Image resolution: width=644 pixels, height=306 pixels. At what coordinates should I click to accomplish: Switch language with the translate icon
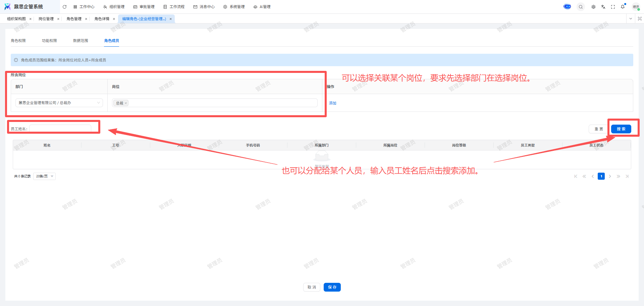coord(603,7)
